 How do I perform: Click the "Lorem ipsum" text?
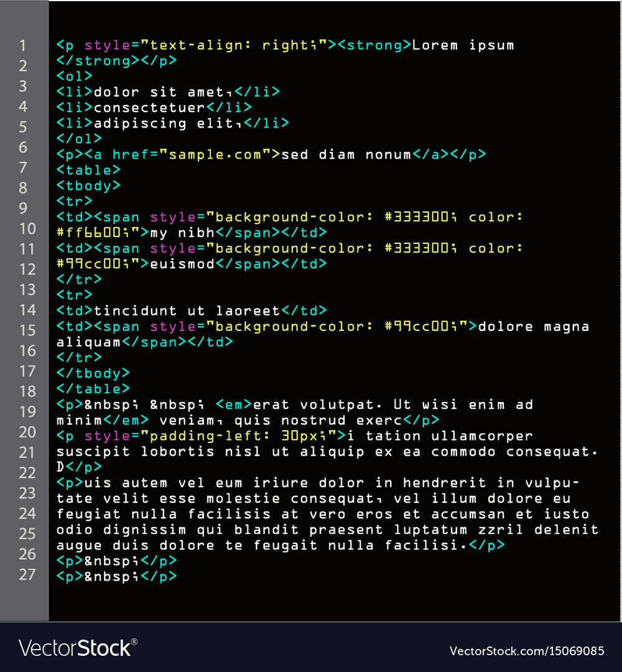[x=463, y=45]
